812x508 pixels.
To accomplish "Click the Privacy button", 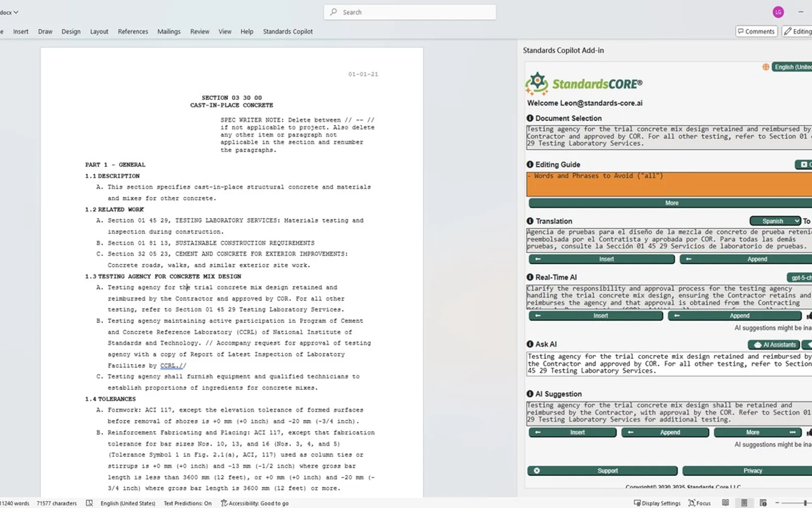I will pos(747,470).
